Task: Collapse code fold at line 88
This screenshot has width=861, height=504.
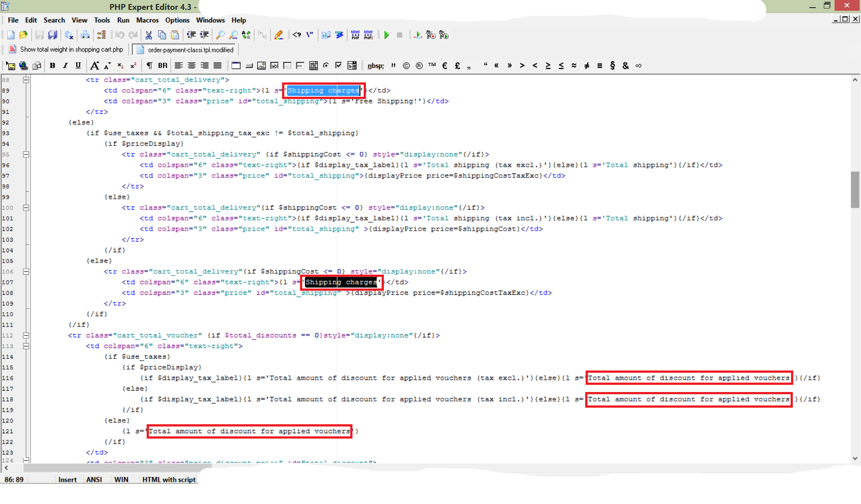Action: 26,80
